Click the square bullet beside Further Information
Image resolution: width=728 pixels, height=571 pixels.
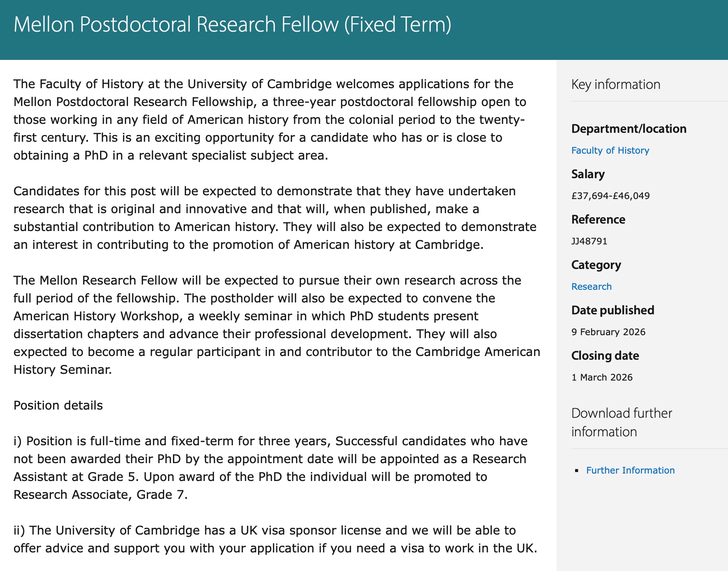577,471
